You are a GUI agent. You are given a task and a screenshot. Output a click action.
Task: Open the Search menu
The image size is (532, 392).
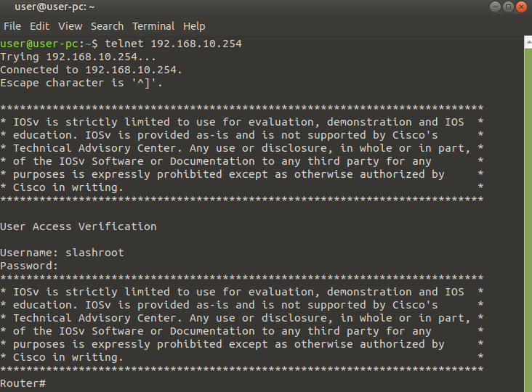(x=107, y=26)
